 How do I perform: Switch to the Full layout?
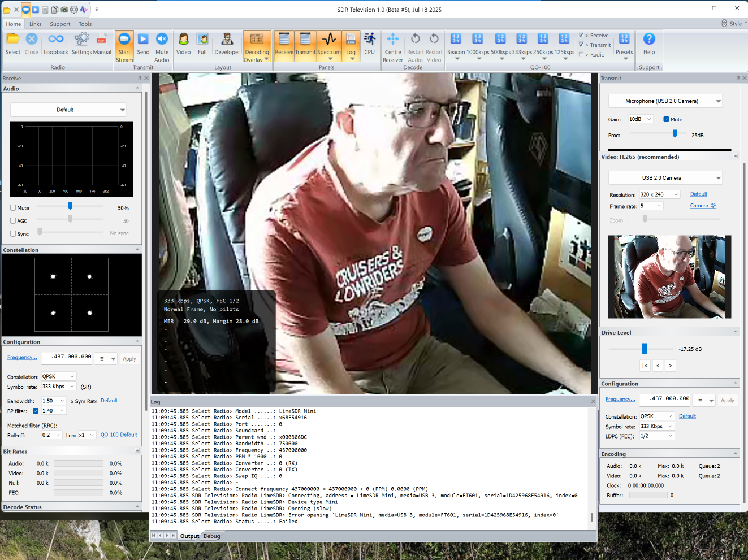(x=202, y=44)
